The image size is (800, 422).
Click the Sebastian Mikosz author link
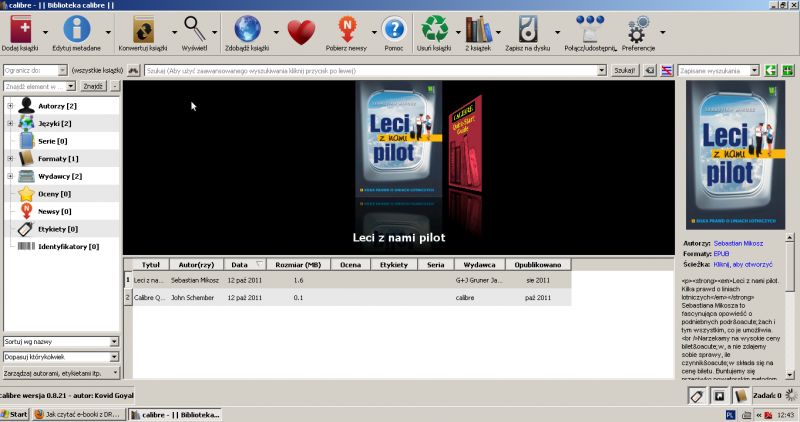pyautogui.click(x=738, y=243)
